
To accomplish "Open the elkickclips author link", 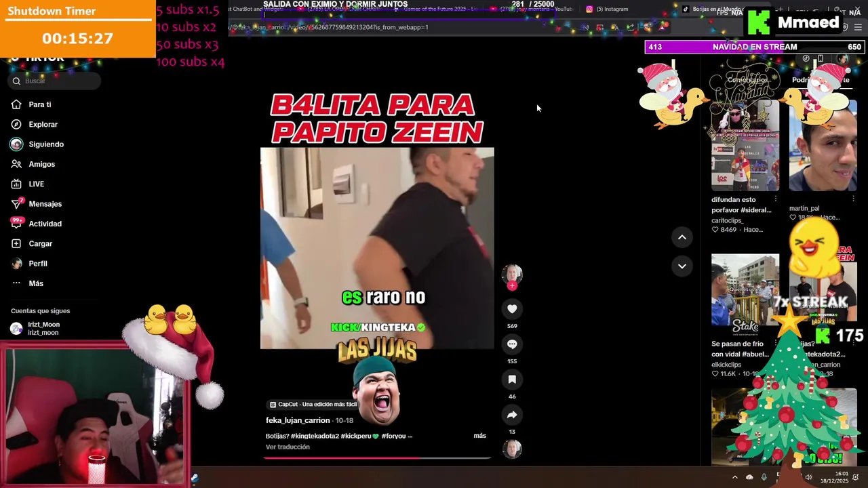I will (x=726, y=365).
